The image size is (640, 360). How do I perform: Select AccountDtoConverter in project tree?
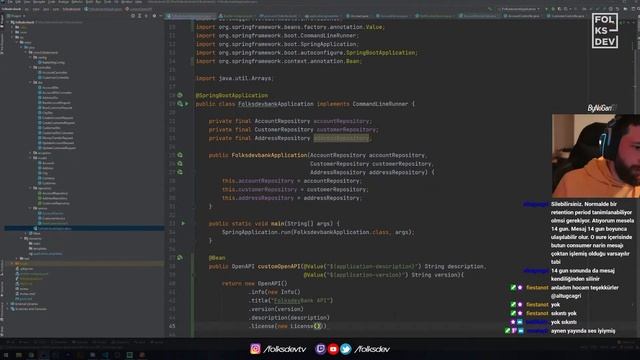click(x=55, y=93)
